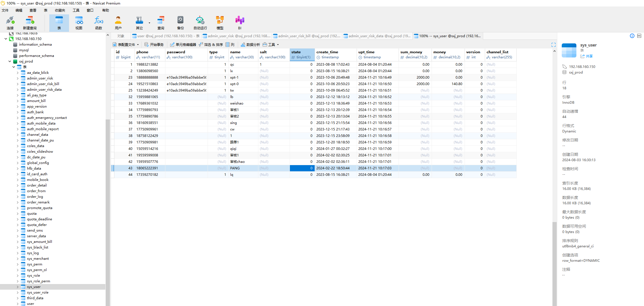Select the global_config table in tree

pos(38,163)
